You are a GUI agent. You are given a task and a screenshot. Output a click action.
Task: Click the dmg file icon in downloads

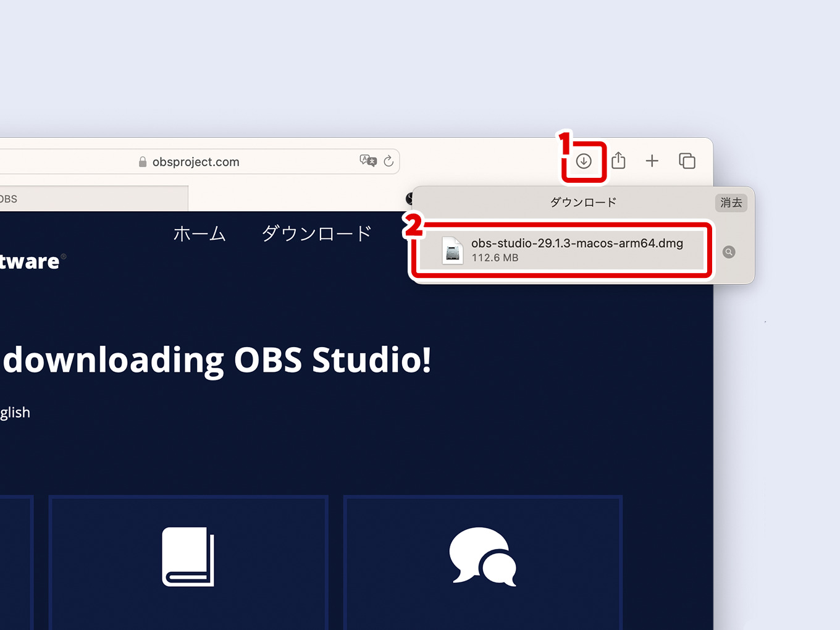[453, 251]
